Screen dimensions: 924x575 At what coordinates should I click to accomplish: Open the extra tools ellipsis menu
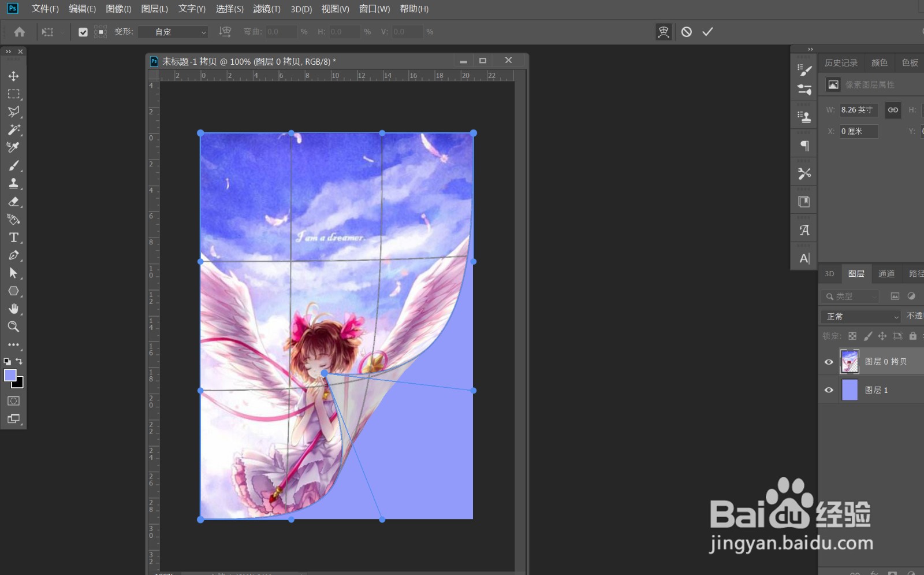pos(13,345)
